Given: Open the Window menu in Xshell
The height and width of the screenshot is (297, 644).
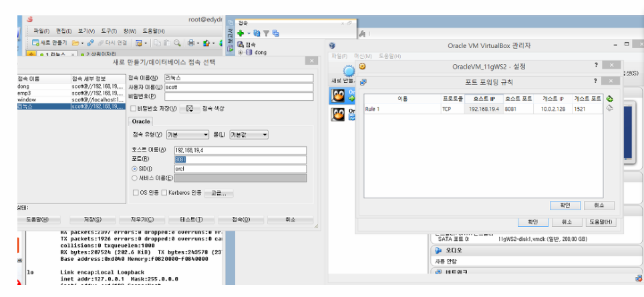Looking at the screenshot, I should (130, 31).
